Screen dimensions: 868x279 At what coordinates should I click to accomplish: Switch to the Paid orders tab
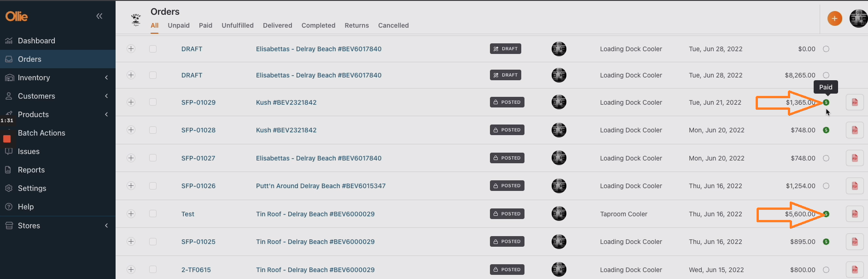[205, 25]
